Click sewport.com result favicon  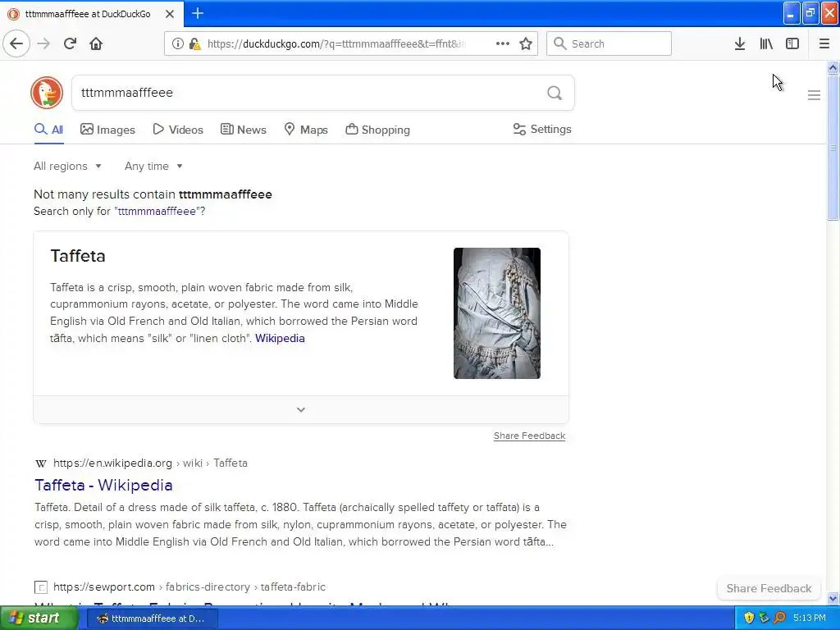(41, 587)
